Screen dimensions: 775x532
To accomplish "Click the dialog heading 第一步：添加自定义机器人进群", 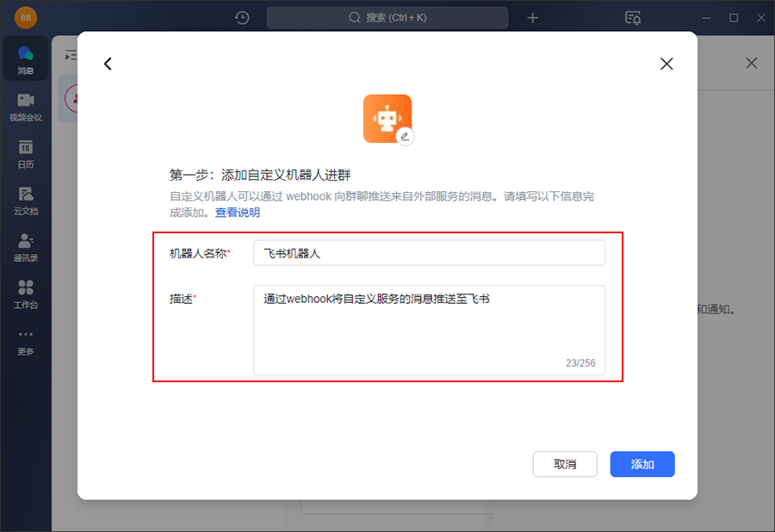I will pyautogui.click(x=260, y=175).
